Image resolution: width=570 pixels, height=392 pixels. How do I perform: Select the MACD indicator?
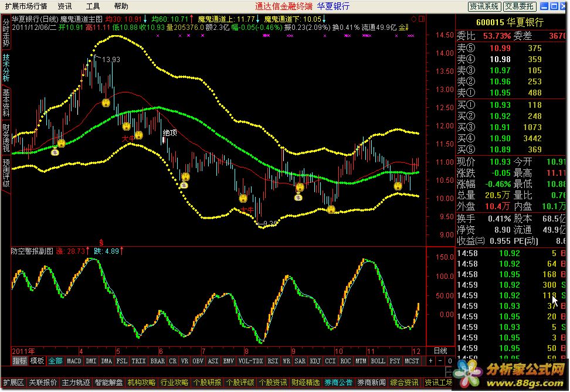[x=74, y=361]
